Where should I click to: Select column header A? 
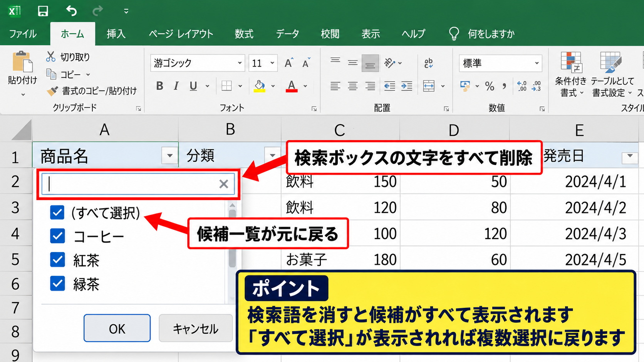[x=105, y=130]
